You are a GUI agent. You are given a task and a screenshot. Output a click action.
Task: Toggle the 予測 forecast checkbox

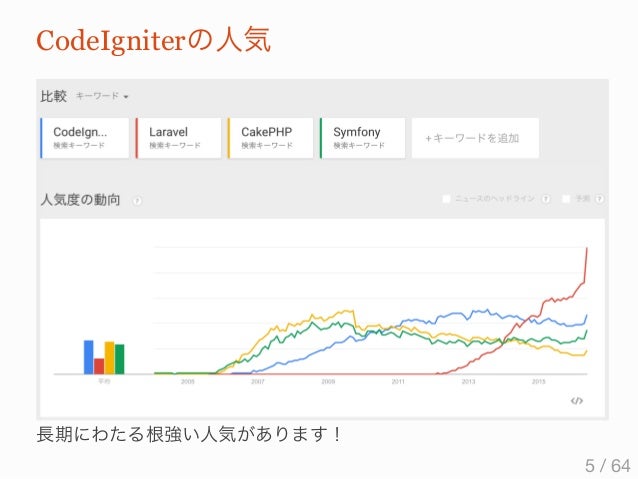(x=566, y=199)
